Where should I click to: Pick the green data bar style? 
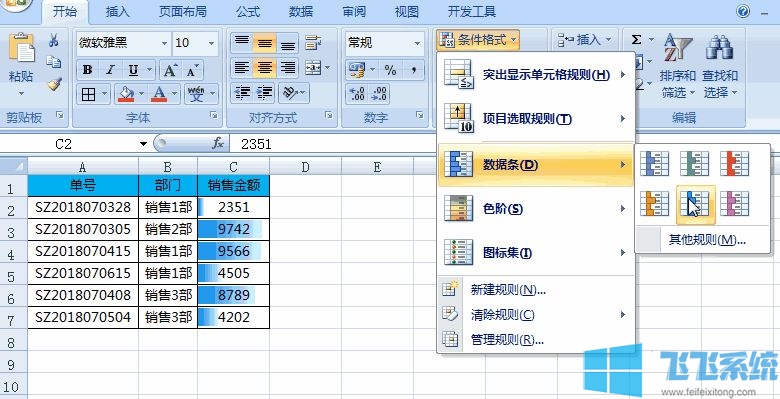[695, 164]
